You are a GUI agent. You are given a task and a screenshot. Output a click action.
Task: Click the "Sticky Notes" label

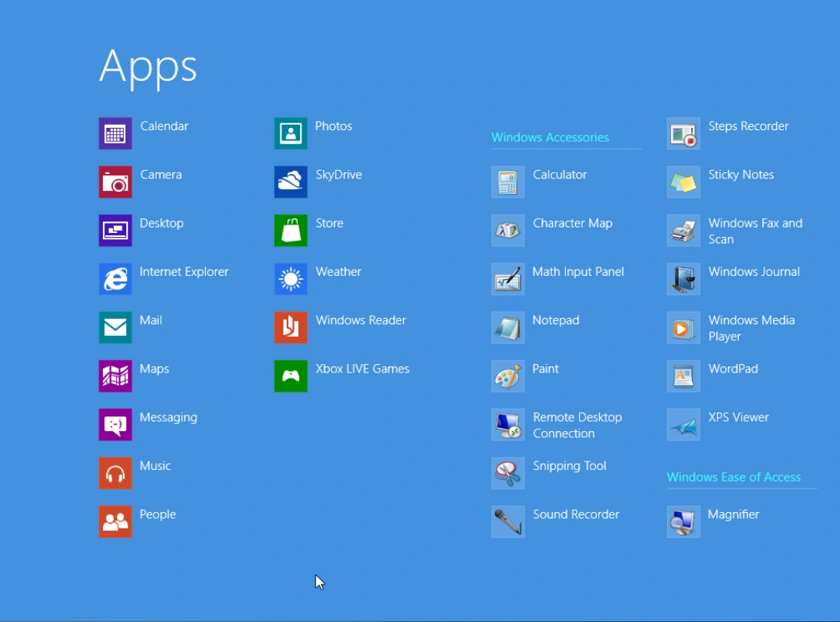(741, 175)
